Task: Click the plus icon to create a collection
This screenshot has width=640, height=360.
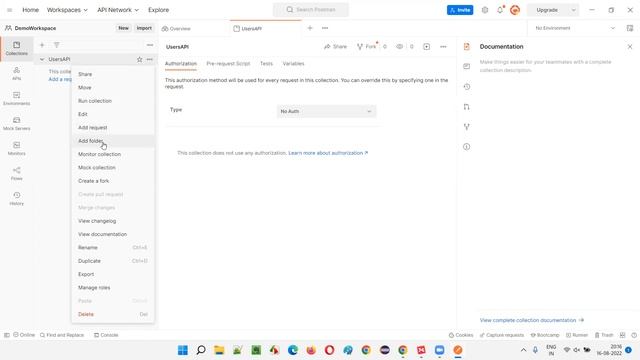Action: coord(42,45)
